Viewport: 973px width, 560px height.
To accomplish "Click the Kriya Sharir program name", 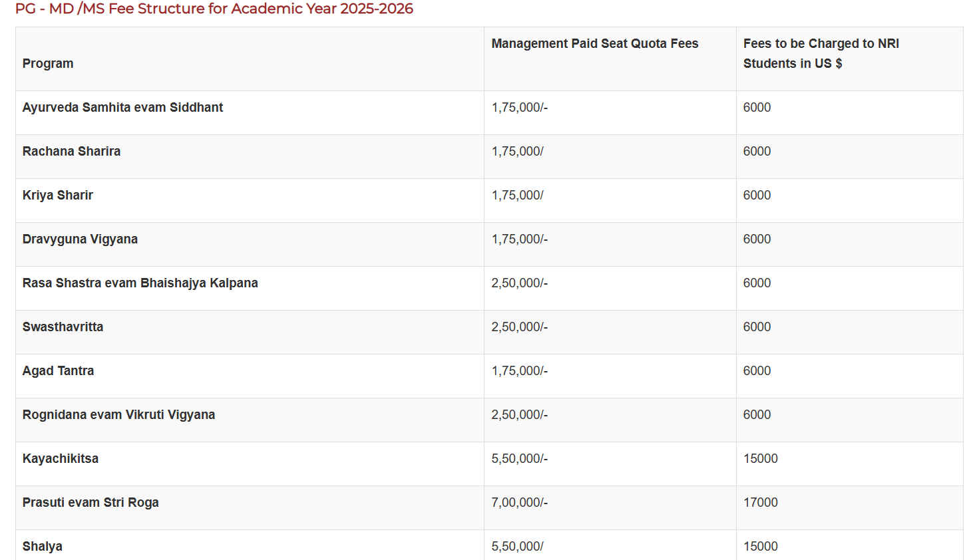I will click(58, 196).
